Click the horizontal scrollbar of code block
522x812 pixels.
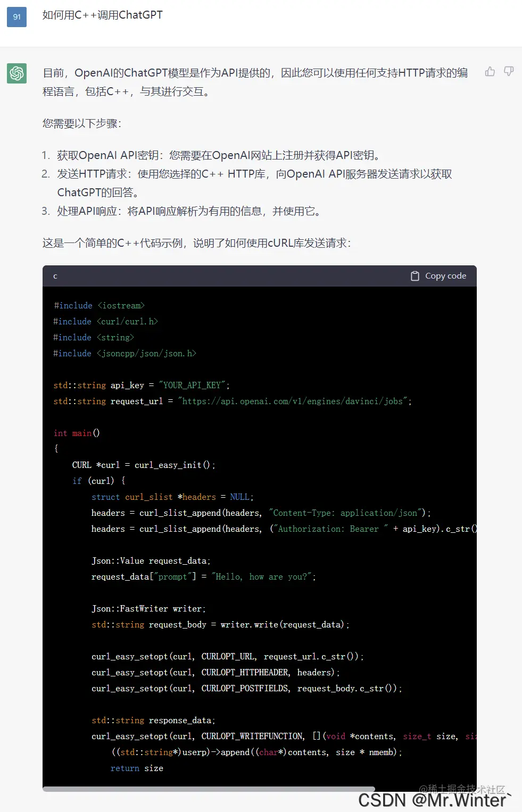pyautogui.click(x=209, y=789)
